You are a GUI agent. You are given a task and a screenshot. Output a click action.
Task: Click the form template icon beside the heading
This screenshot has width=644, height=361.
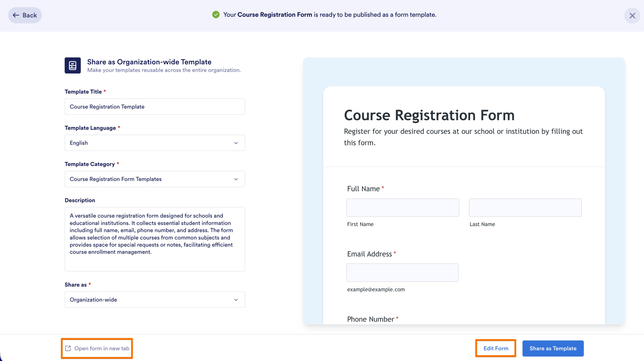(72, 66)
